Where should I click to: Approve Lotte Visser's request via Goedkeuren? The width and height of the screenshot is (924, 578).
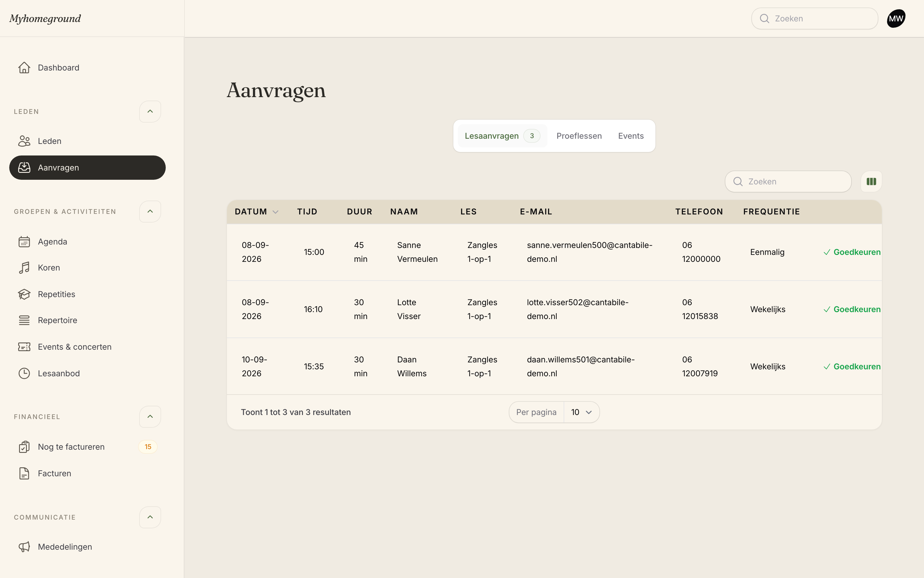pos(852,310)
